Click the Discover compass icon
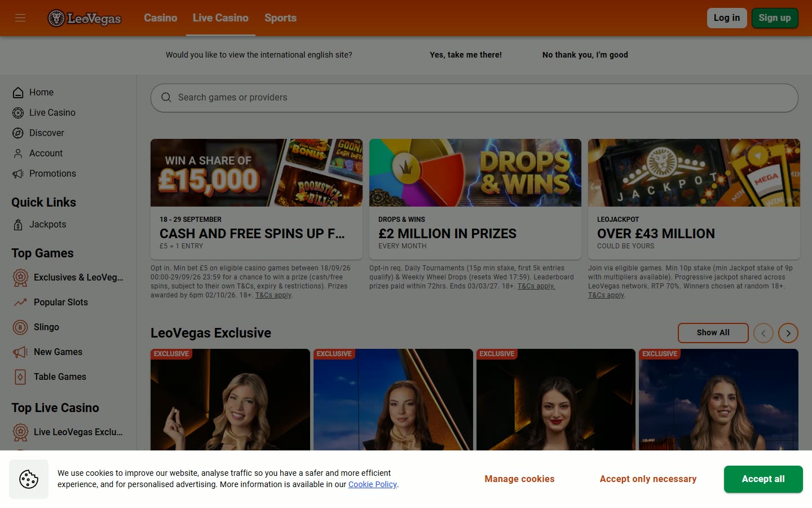 (x=18, y=133)
